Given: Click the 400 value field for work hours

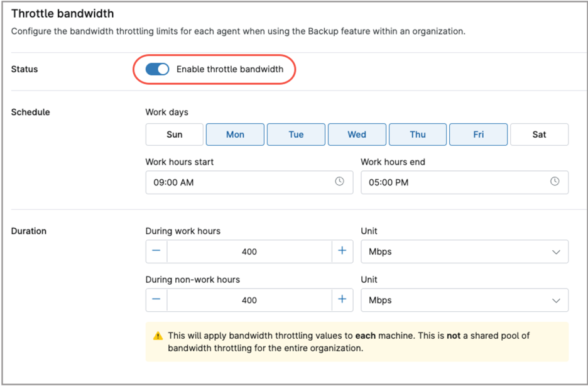Looking at the screenshot, I should point(249,251).
